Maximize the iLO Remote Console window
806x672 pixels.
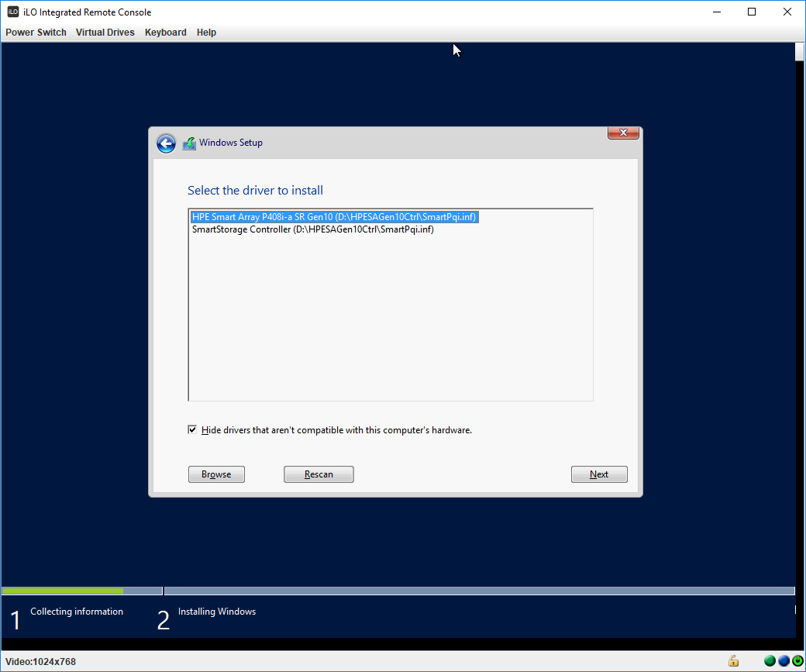pyautogui.click(x=752, y=12)
